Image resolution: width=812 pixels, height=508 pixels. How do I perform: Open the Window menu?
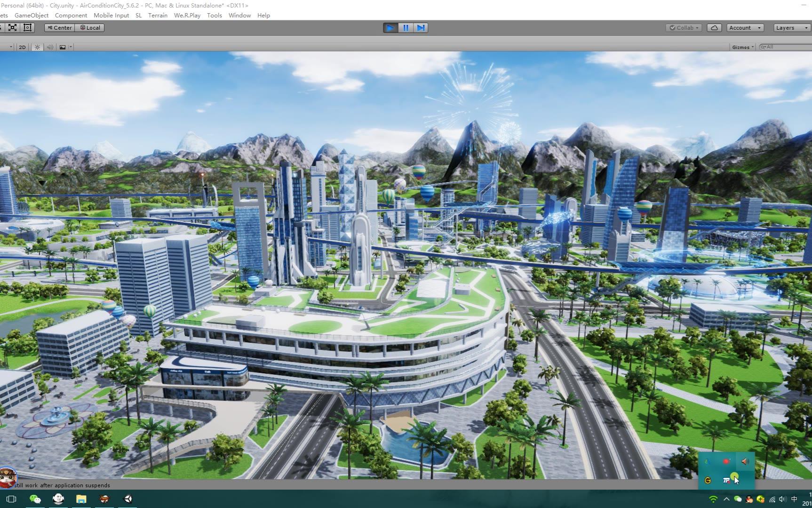(239, 16)
